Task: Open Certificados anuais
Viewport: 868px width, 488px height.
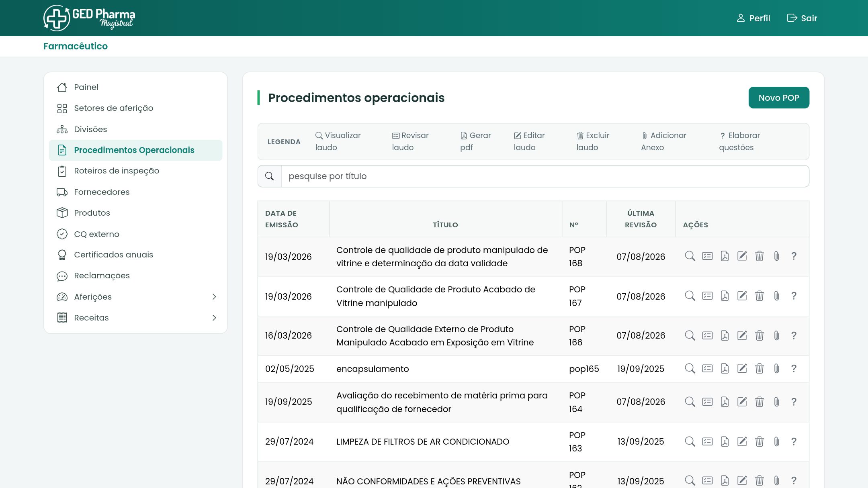Action: click(x=135, y=255)
